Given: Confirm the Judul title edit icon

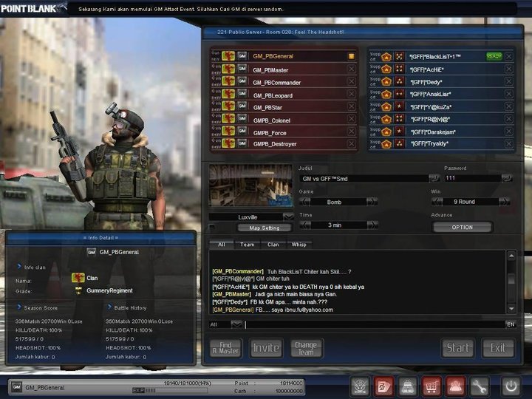Looking at the screenshot, I should [434, 178].
